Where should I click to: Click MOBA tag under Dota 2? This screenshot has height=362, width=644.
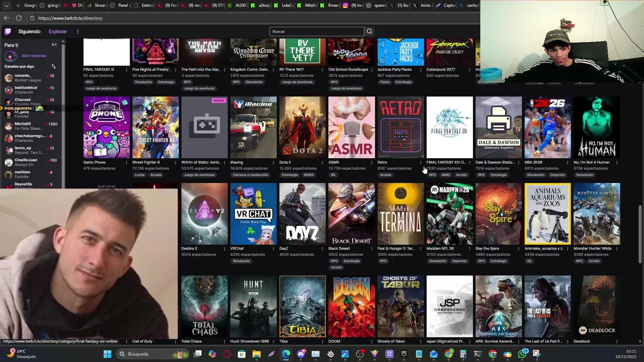[x=308, y=175]
